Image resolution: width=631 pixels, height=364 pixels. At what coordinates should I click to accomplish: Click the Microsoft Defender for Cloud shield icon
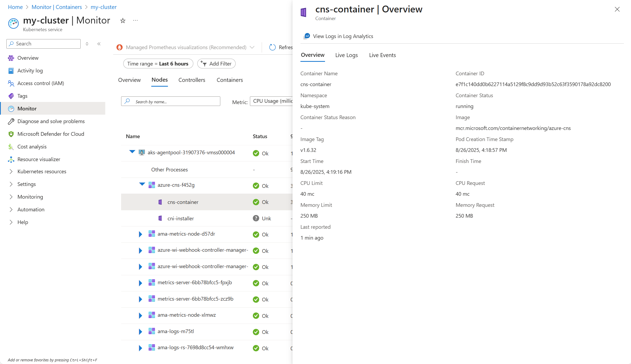tap(11, 134)
